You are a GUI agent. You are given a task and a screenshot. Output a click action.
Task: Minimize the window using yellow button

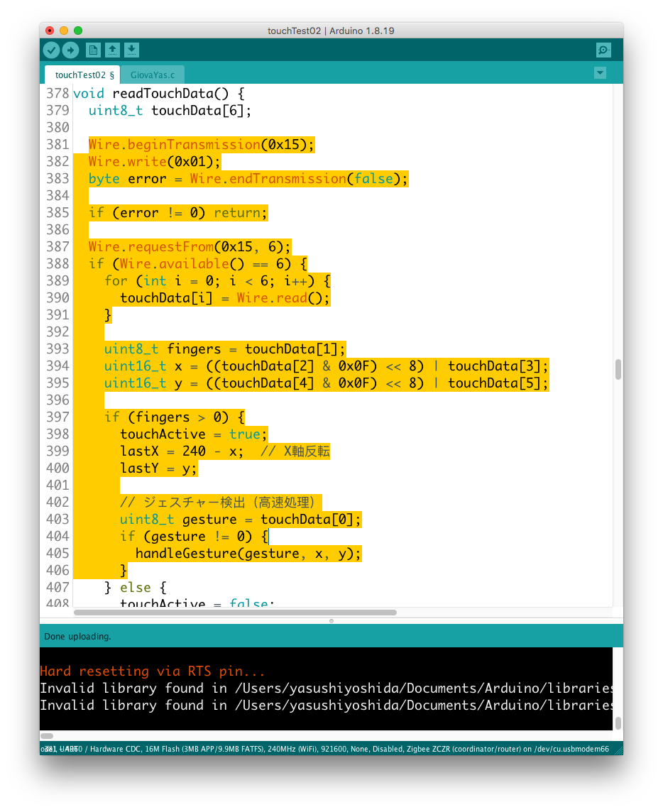point(64,31)
